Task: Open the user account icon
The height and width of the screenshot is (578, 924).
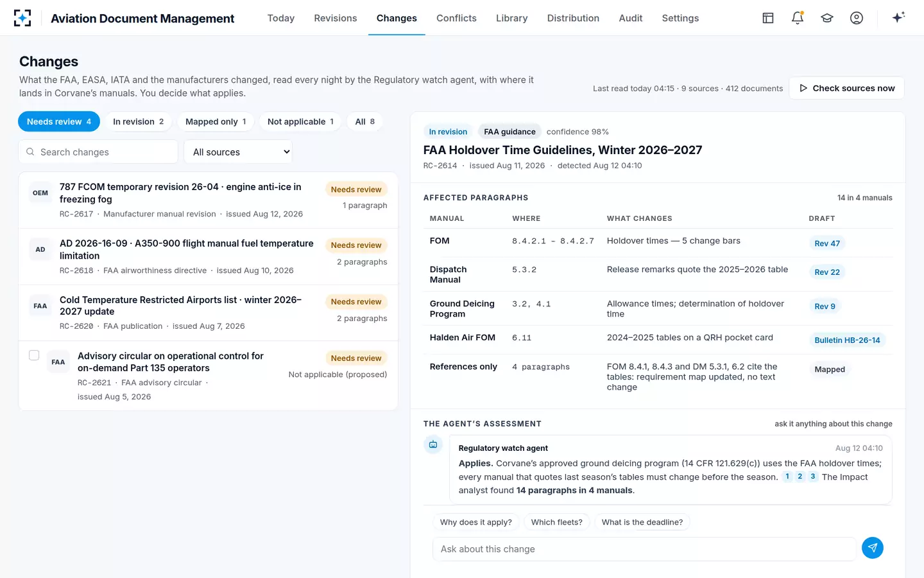Action: pos(857,18)
